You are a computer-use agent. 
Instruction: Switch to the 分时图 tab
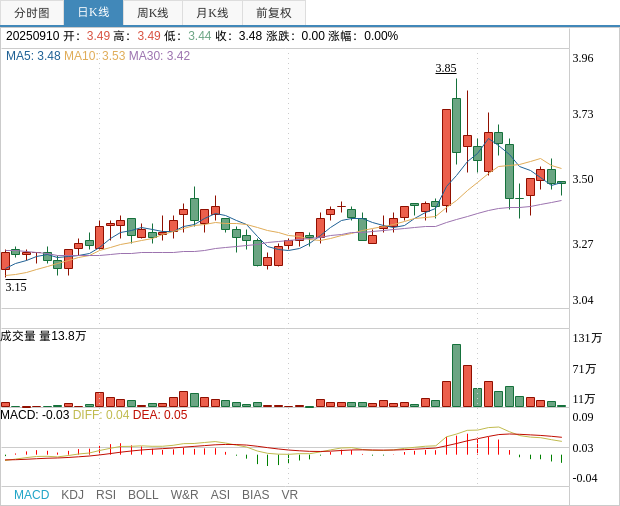click(x=32, y=13)
